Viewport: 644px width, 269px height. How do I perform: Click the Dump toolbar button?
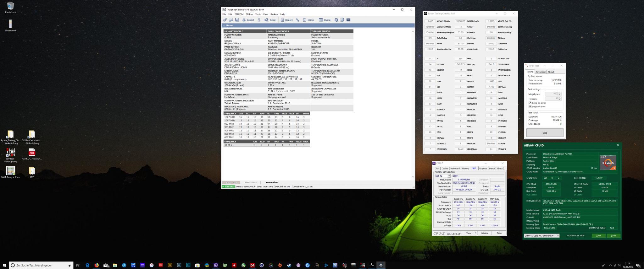(325, 20)
